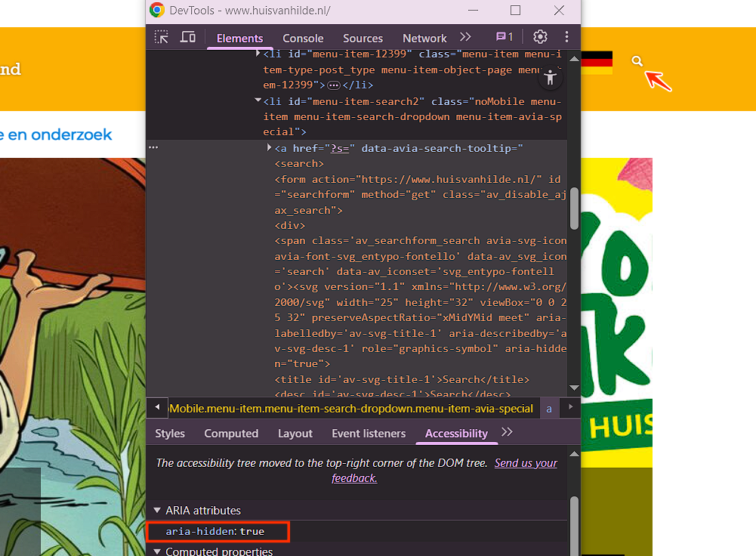Show more main DevTools tabs
Viewport: 756px width, 556px height.
(465, 37)
